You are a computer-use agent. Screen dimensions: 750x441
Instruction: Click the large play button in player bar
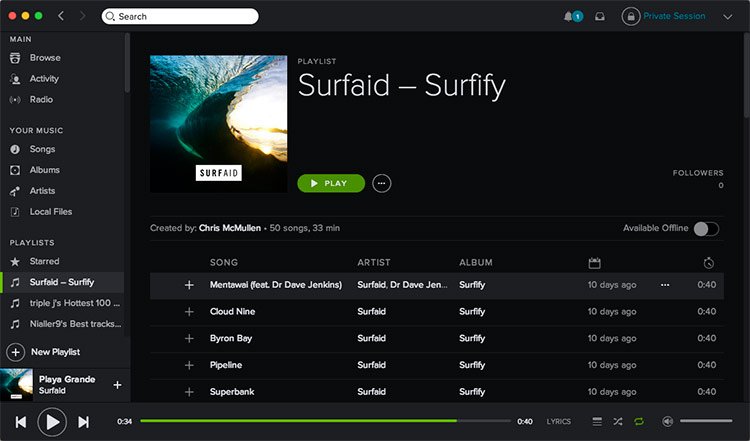[52, 422]
